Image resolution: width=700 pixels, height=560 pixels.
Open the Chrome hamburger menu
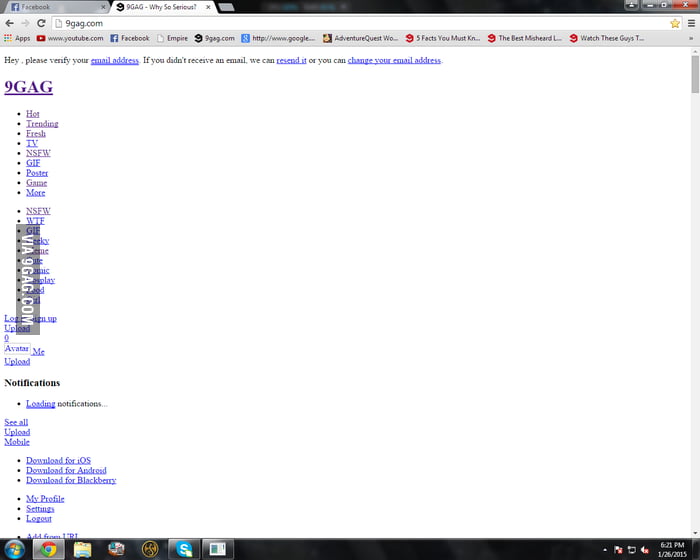(x=691, y=23)
